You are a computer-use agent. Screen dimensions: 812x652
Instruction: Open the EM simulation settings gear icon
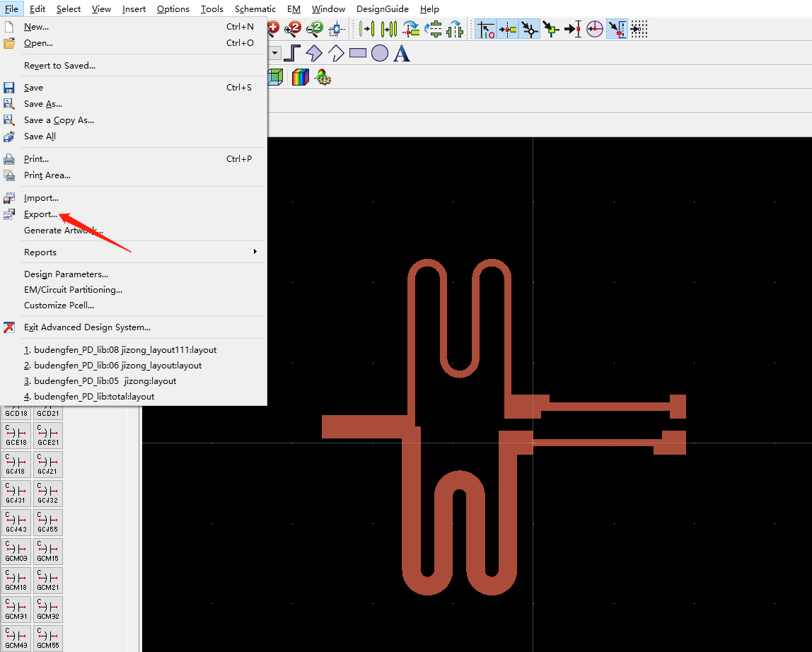pyautogui.click(x=323, y=78)
